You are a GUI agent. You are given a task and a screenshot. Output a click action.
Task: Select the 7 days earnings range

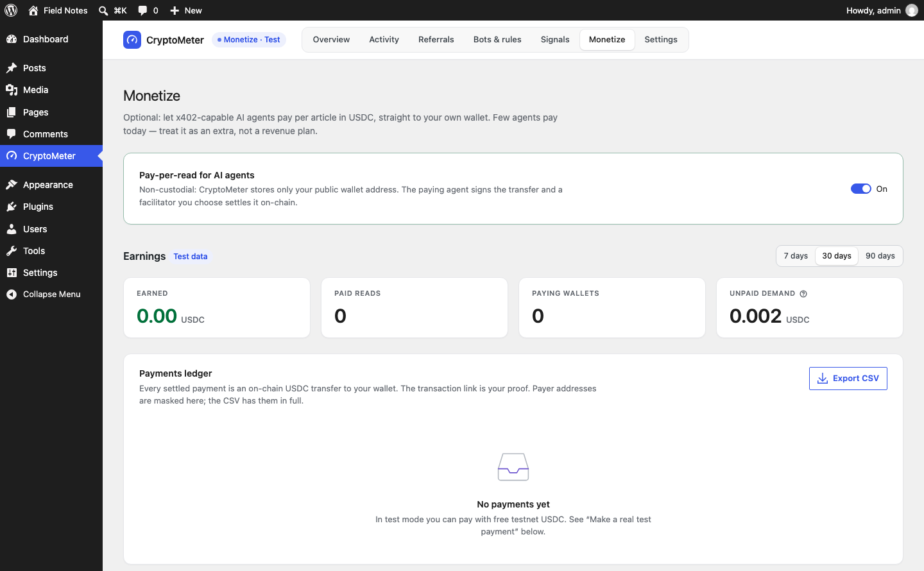pyautogui.click(x=796, y=256)
